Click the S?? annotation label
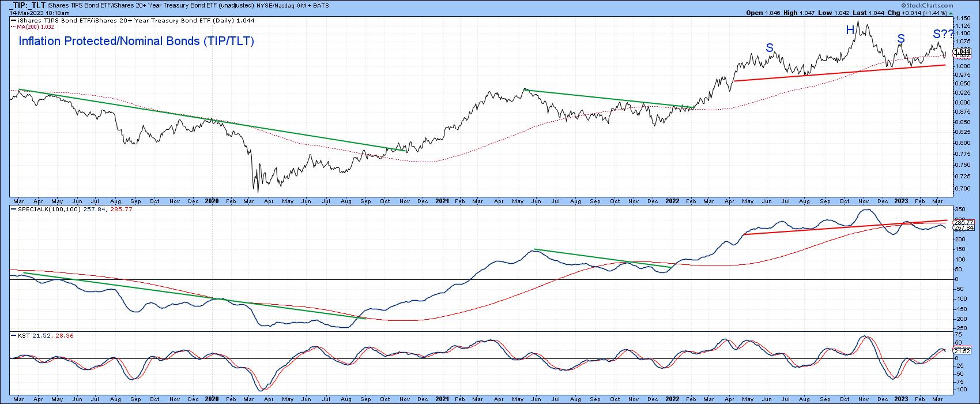The image size is (980, 404). 943,35
